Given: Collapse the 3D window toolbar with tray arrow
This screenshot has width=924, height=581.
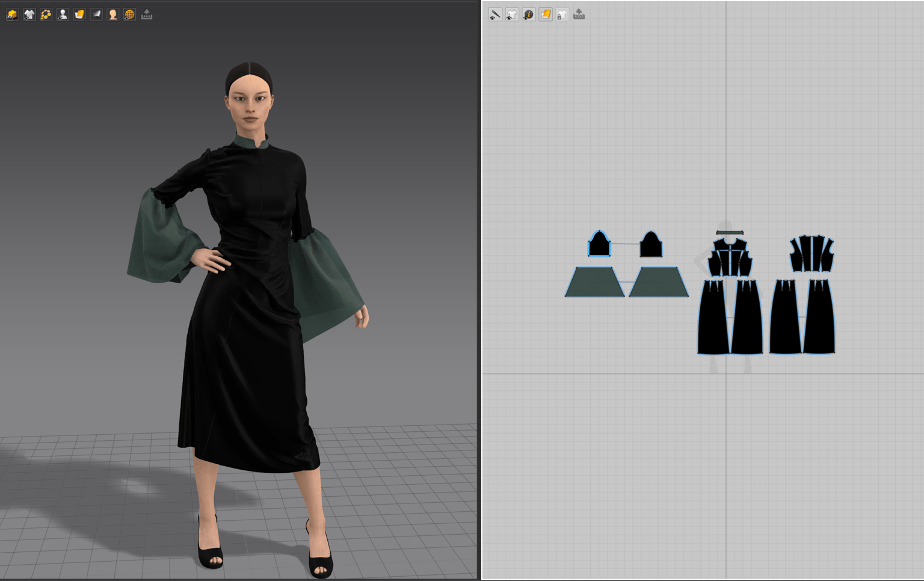Looking at the screenshot, I should [x=147, y=14].
